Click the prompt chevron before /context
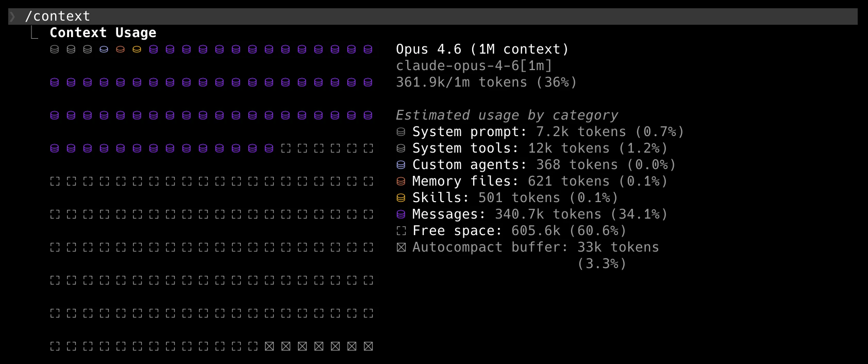868x364 pixels. pos(12,16)
